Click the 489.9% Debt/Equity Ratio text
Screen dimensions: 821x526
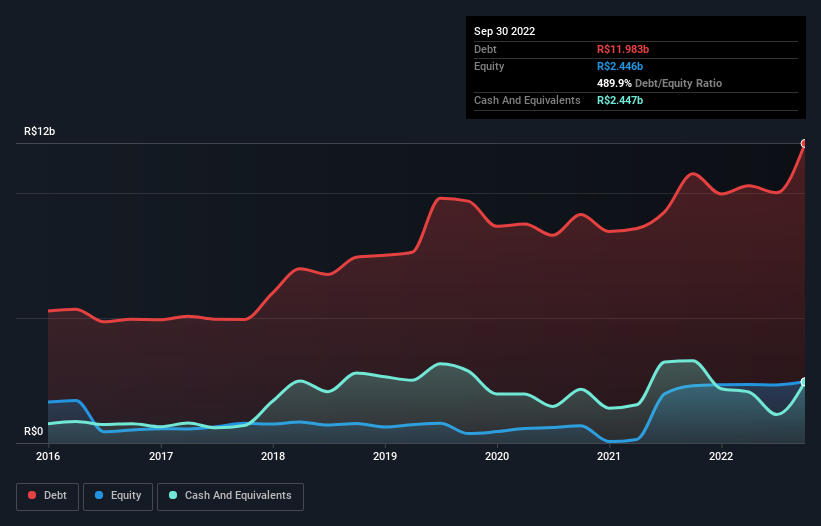click(659, 83)
